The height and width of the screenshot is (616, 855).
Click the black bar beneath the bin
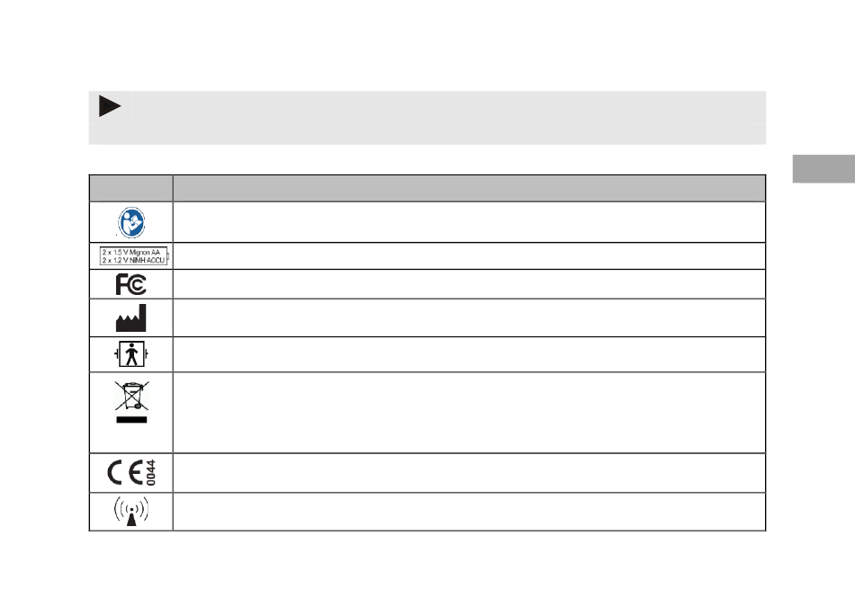tap(131, 420)
